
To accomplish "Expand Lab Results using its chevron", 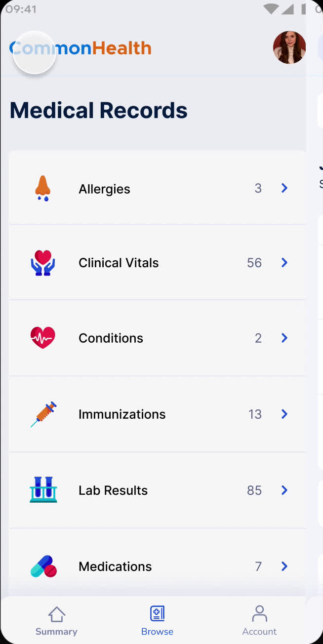I will pos(284,490).
